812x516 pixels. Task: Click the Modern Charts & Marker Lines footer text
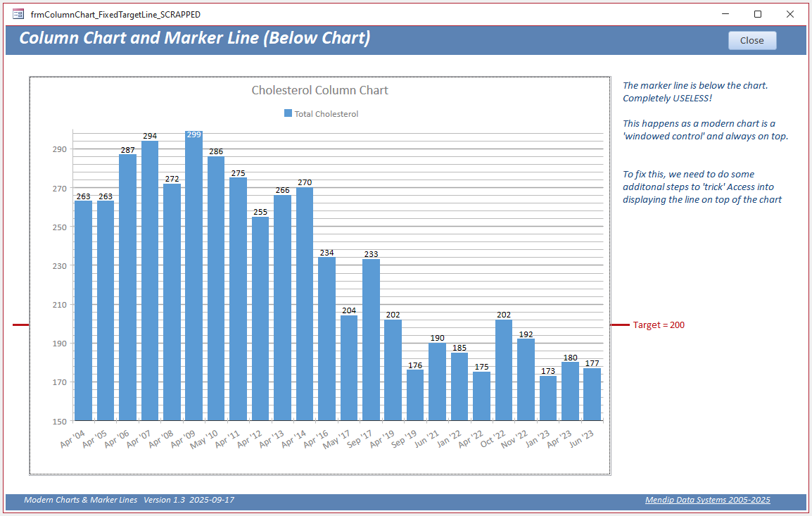click(81, 500)
